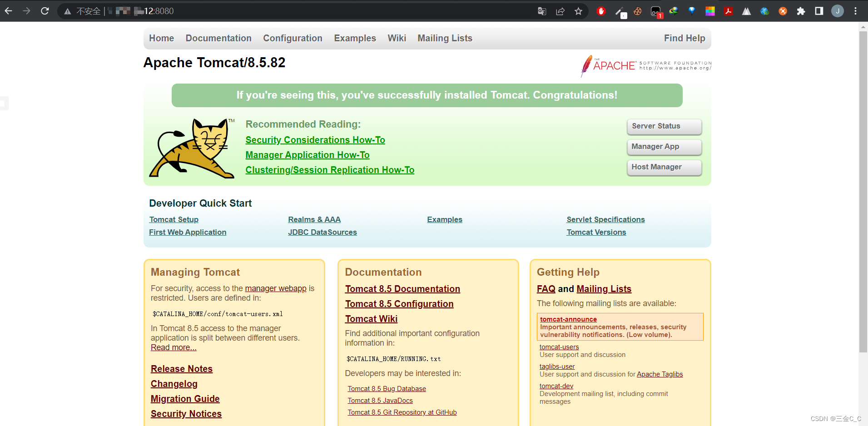868x426 pixels.
Task: Open Mailing Lists in the top navigation
Action: [x=445, y=38]
